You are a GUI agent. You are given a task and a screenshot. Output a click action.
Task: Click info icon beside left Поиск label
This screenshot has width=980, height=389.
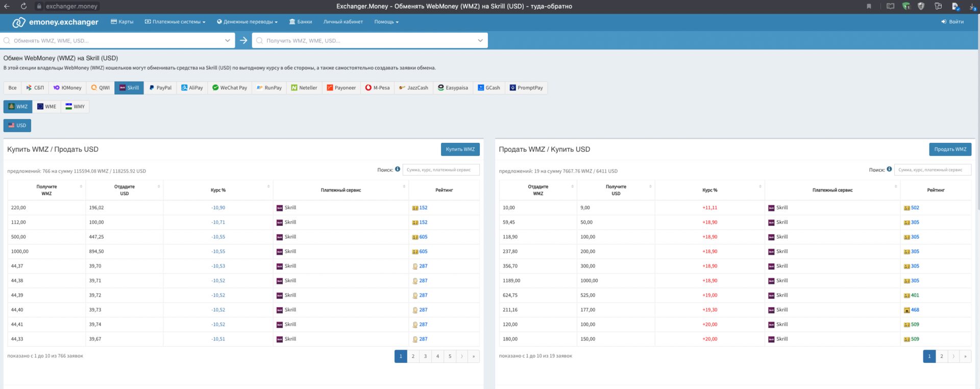click(x=398, y=169)
